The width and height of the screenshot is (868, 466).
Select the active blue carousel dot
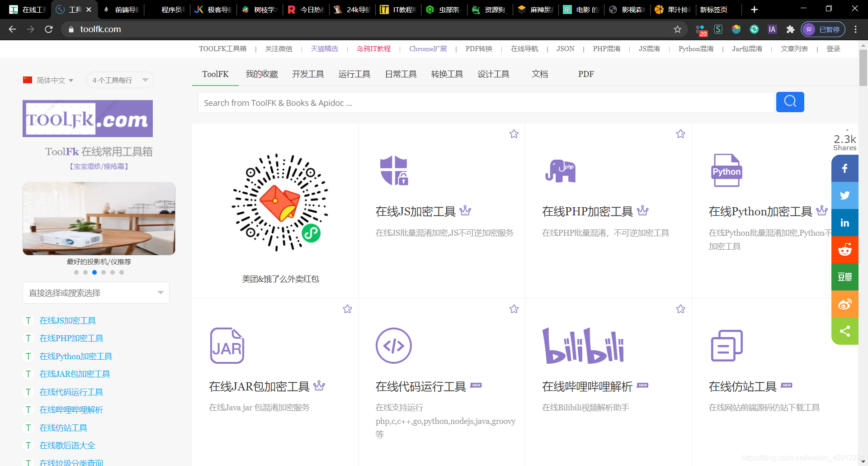pos(94,272)
